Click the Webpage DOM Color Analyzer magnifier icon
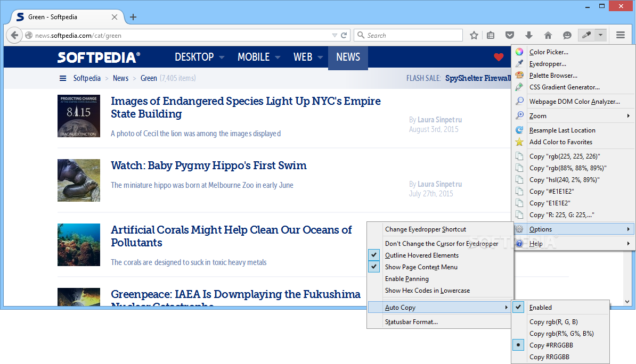The width and height of the screenshot is (636, 364). [519, 101]
